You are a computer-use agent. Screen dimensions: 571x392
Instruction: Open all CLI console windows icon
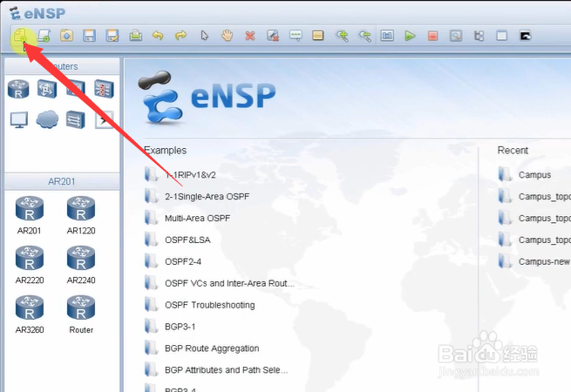pyautogui.click(x=525, y=36)
